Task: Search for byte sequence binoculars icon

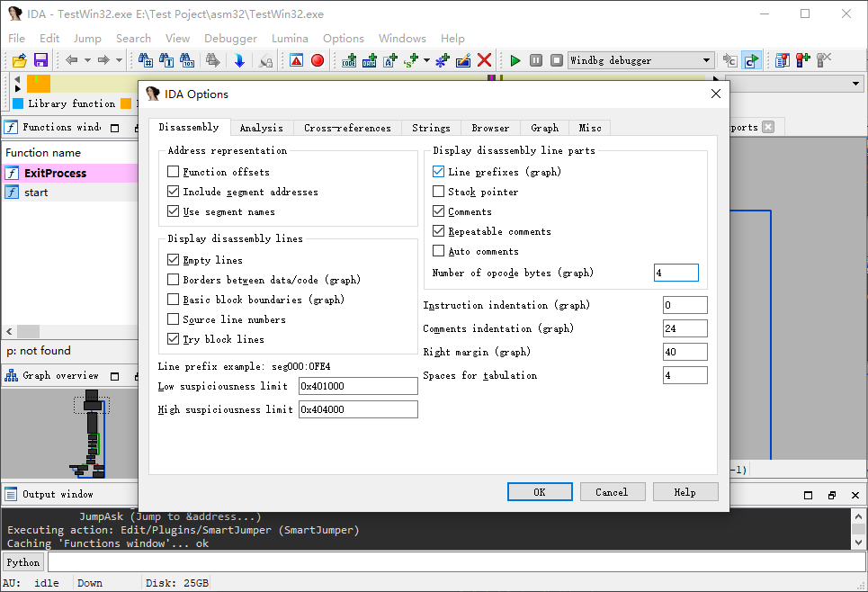Action: [x=187, y=60]
